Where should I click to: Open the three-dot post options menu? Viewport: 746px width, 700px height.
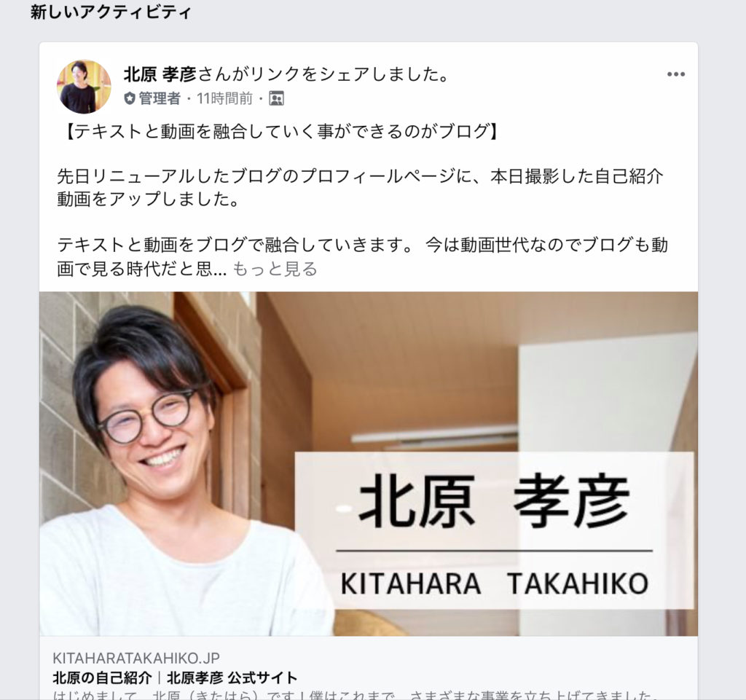tap(675, 74)
